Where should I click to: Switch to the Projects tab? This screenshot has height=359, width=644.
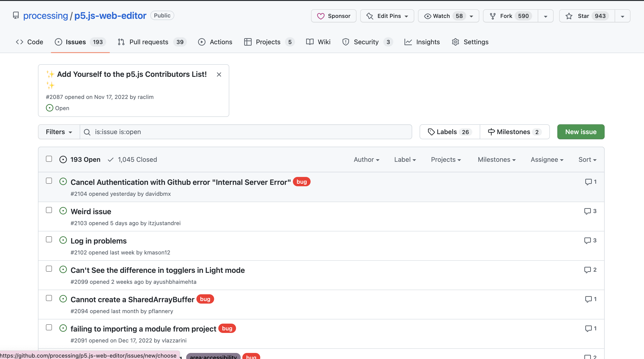(x=270, y=42)
